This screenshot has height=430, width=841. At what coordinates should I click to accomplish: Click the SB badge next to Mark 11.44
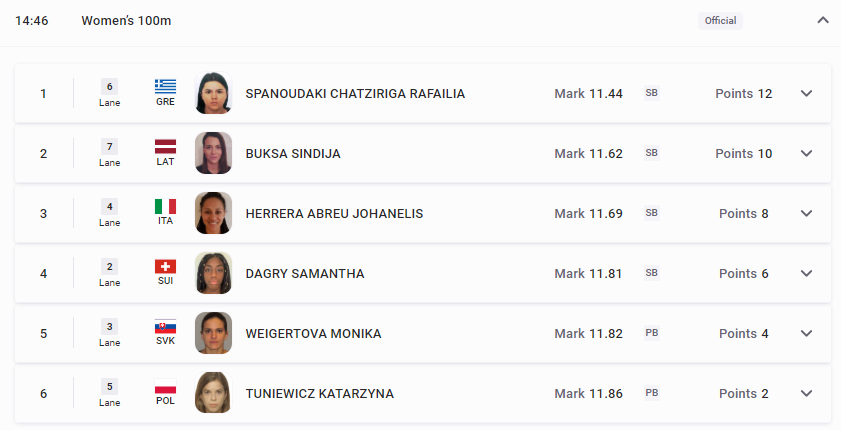click(x=652, y=93)
